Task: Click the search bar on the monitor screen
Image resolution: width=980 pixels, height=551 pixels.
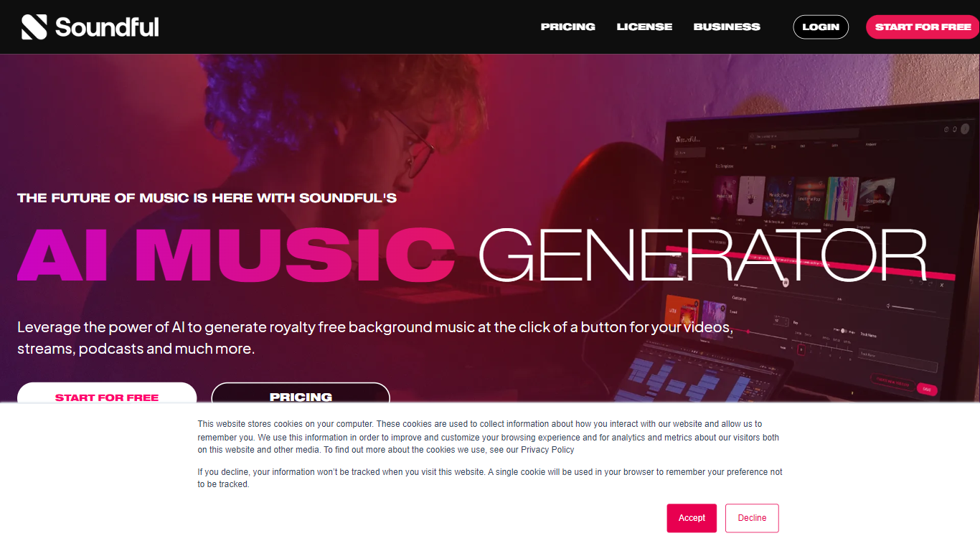Action: 804,136
